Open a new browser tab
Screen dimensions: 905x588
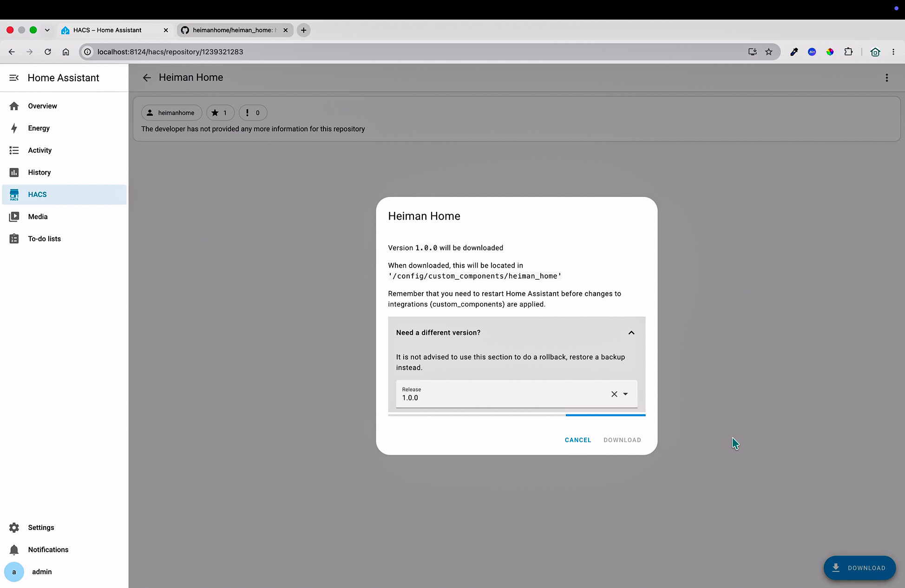point(303,30)
